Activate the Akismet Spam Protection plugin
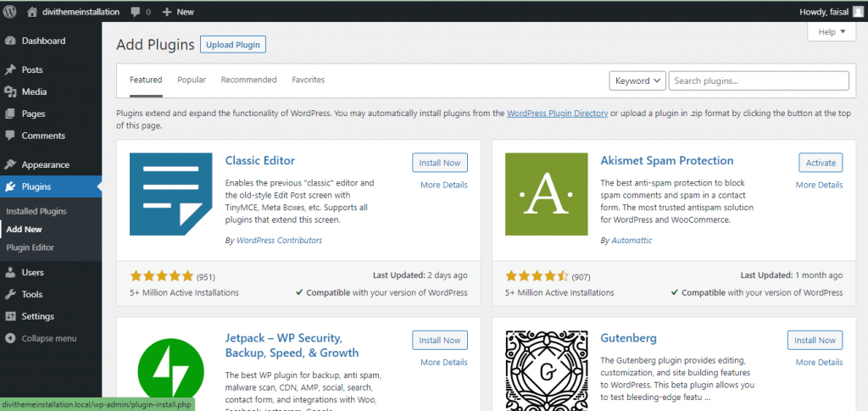This screenshot has width=868, height=411. pos(821,163)
